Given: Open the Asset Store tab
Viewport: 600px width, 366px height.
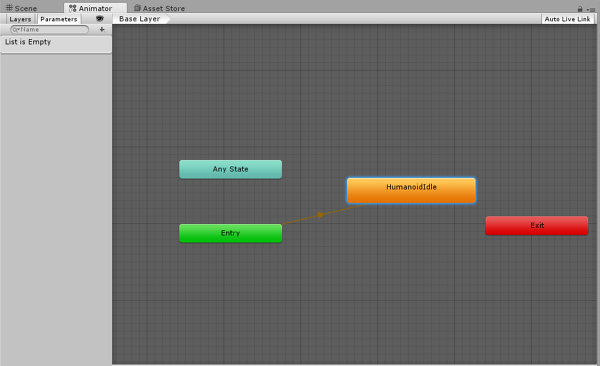Looking at the screenshot, I should click(159, 8).
